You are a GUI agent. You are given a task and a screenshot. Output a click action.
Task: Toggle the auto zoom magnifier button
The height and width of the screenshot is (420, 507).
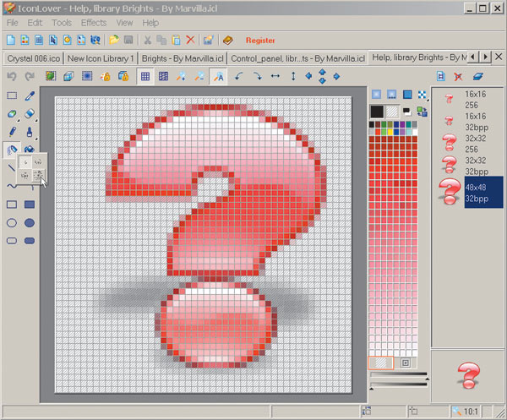(218, 76)
